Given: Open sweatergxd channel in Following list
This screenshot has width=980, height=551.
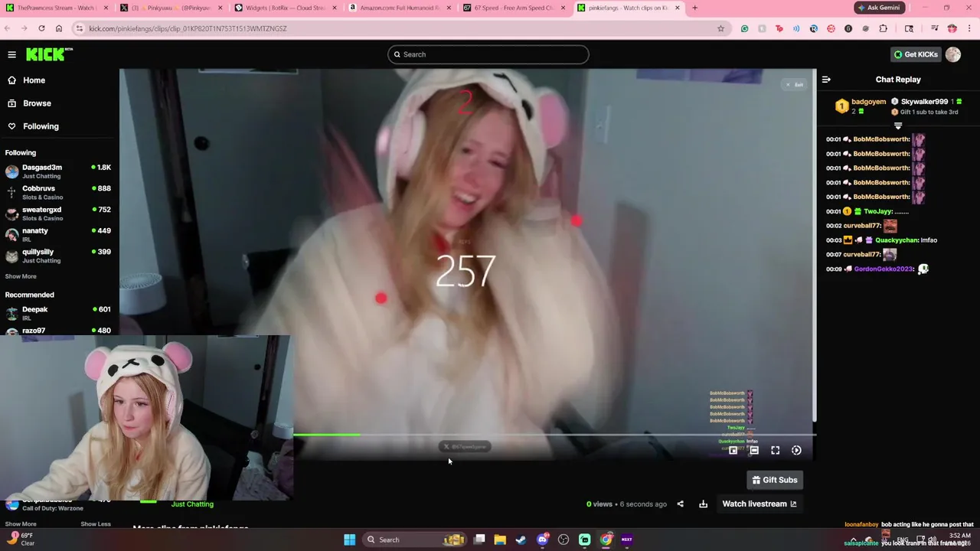Looking at the screenshot, I should pyautogui.click(x=58, y=214).
